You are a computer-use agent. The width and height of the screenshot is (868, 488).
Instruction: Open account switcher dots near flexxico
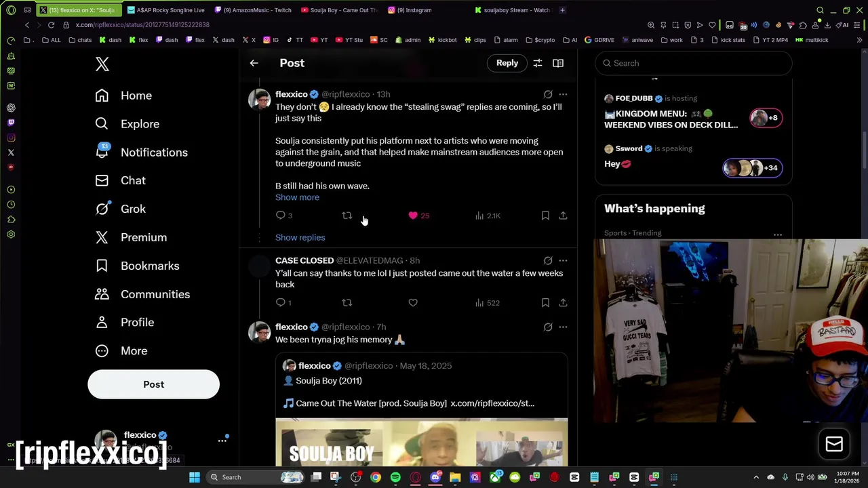click(222, 441)
